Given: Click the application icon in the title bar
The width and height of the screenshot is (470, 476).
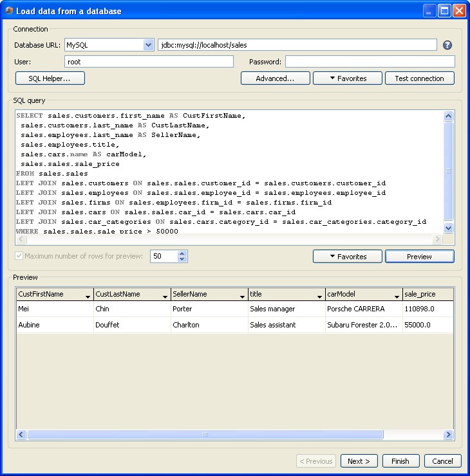Looking at the screenshot, I should click(9, 11).
